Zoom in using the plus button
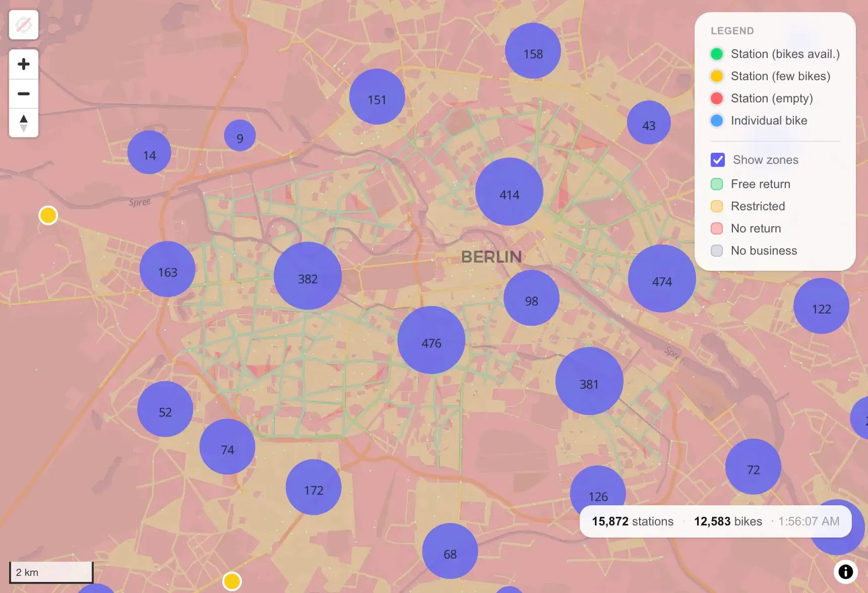 (x=23, y=64)
